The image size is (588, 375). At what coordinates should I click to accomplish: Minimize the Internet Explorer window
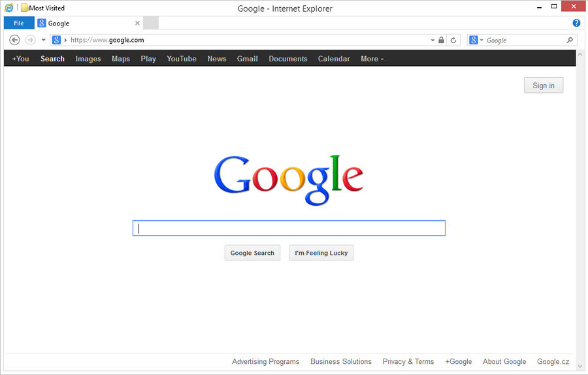pos(539,7)
